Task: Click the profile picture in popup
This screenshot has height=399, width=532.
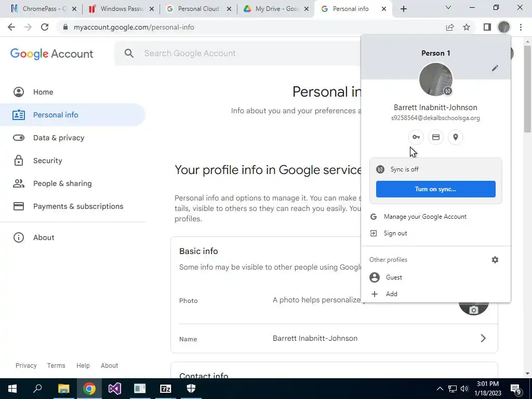Action: (436, 79)
